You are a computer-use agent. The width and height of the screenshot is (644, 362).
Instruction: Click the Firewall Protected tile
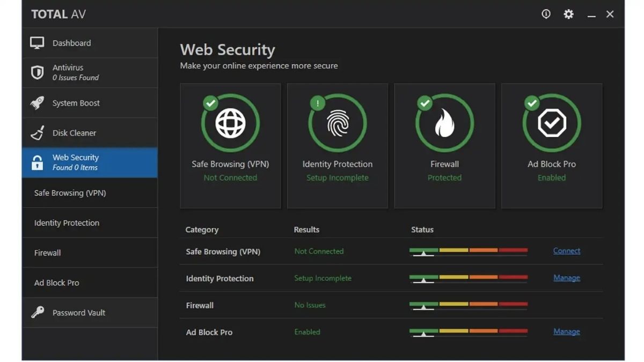click(444, 145)
